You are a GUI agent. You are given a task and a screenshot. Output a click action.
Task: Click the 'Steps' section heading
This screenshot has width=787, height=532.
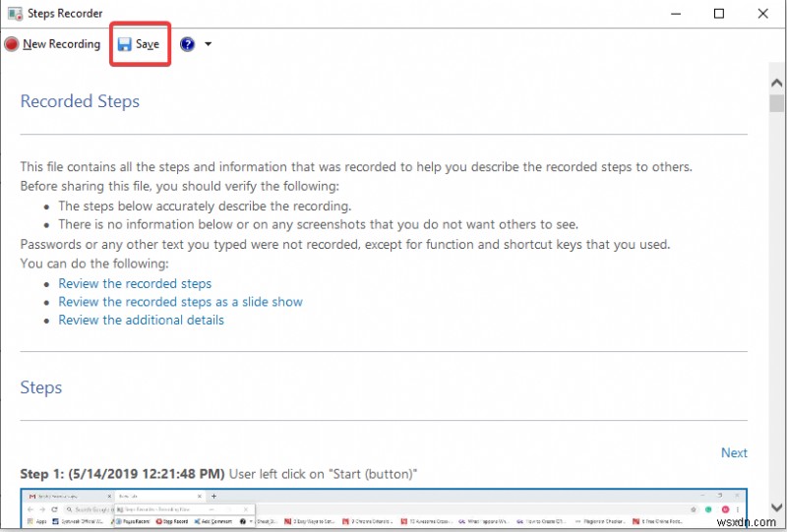point(41,387)
